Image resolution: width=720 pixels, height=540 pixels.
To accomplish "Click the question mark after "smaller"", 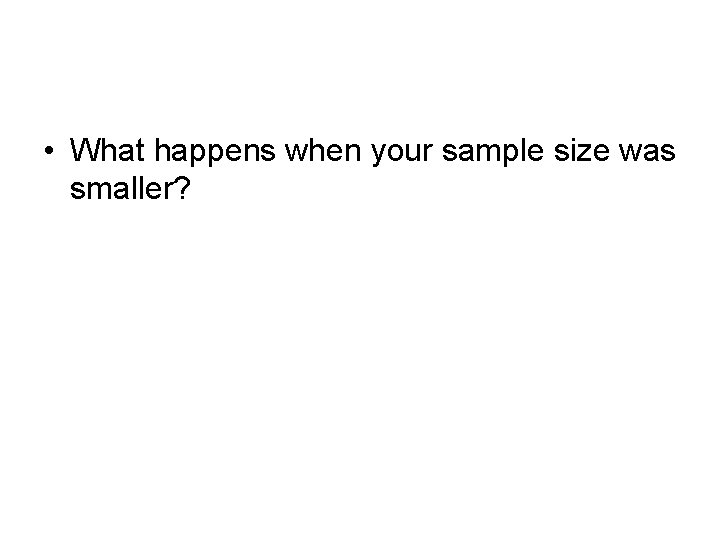I will point(181,187).
